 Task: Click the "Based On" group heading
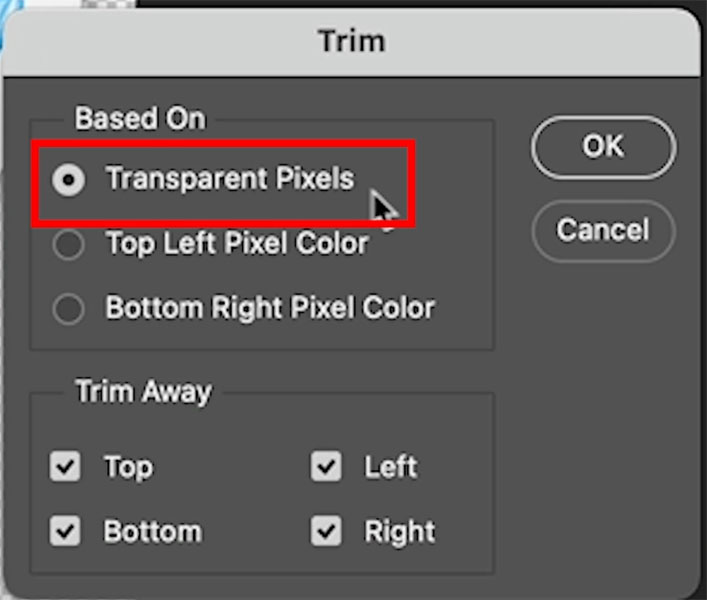[141, 119]
